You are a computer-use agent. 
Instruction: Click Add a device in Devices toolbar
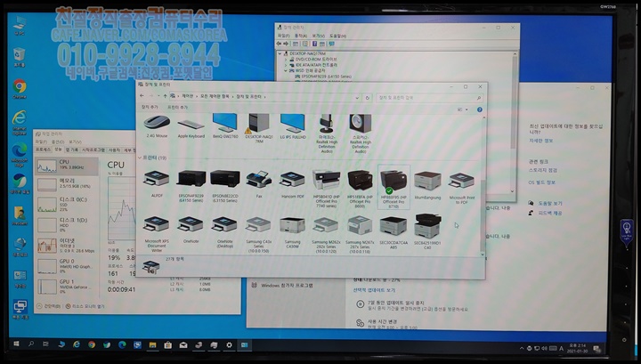click(150, 107)
